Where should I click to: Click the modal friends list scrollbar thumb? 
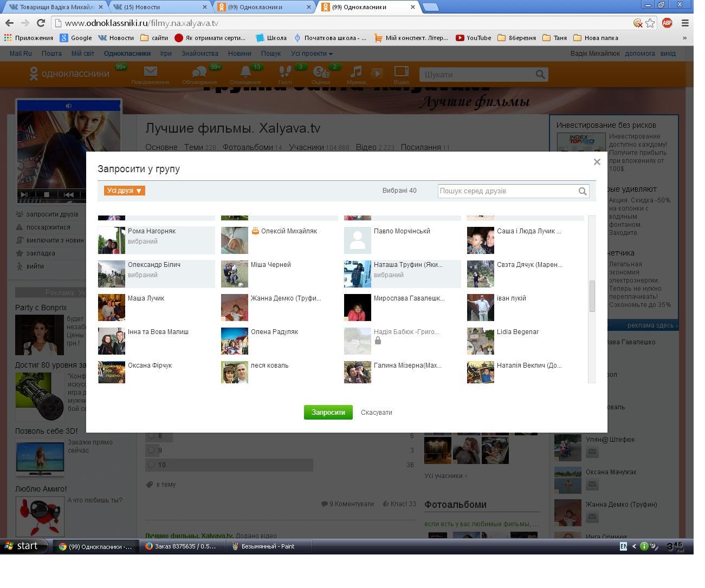tap(592, 296)
